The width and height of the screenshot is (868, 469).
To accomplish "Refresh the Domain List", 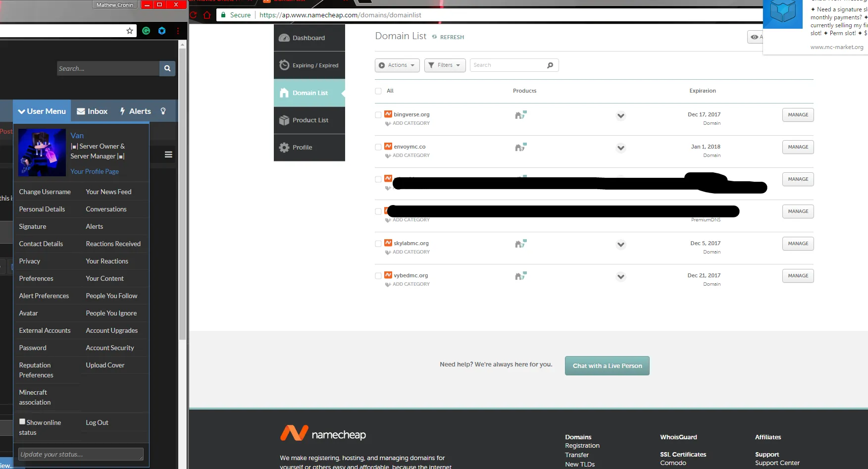I will [448, 37].
